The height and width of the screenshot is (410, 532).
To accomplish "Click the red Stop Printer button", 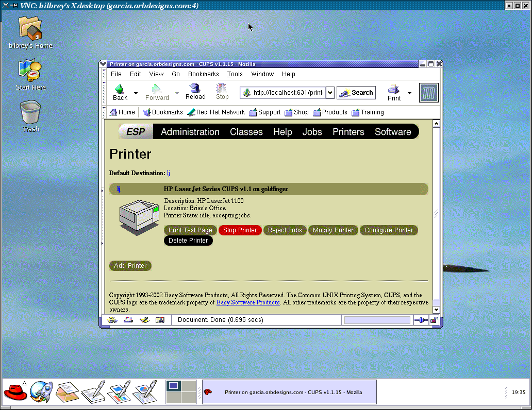I will 240,230.
